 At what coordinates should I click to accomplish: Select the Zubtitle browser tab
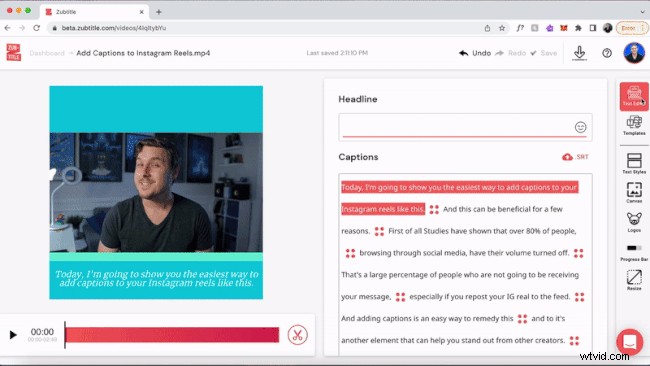point(95,12)
